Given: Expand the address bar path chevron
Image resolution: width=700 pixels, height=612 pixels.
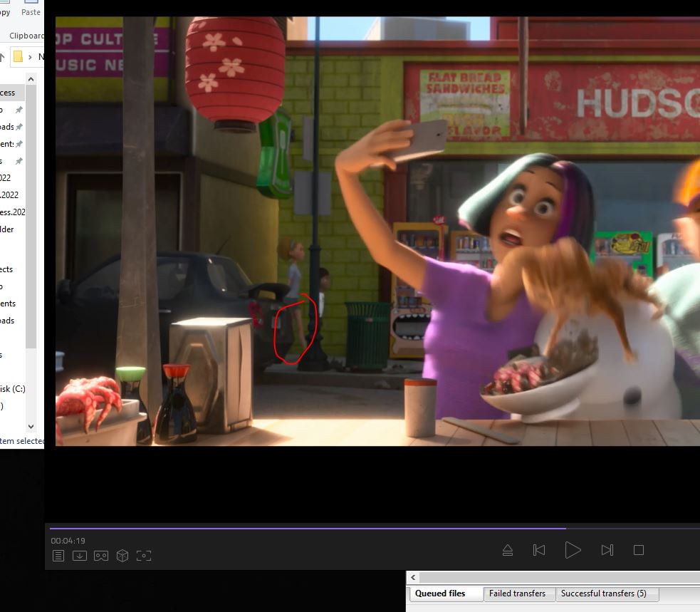Looking at the screenshot, I should 31,56.
